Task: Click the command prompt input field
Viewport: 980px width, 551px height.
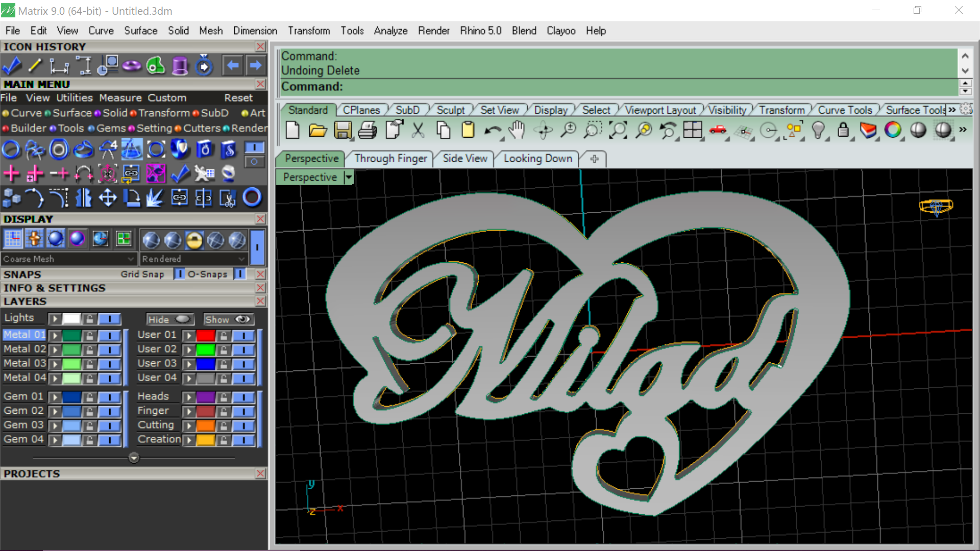Action: pyautogui.click(x=619, y=87)
